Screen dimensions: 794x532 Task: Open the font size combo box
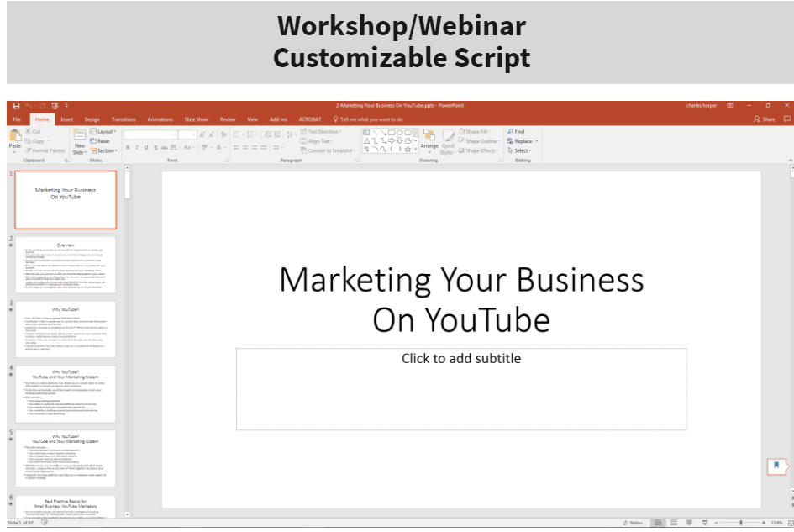coord(187,134)
